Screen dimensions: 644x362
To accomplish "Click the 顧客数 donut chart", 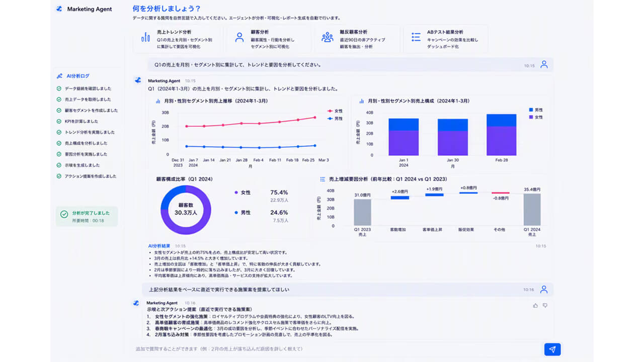I will [x=186, y=210].
